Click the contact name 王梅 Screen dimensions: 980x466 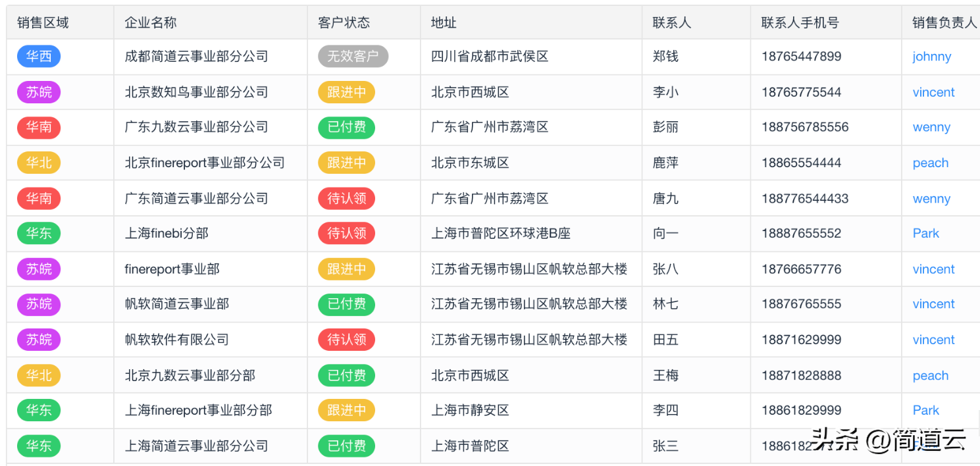pyautogui.click(x=665, y=376)
